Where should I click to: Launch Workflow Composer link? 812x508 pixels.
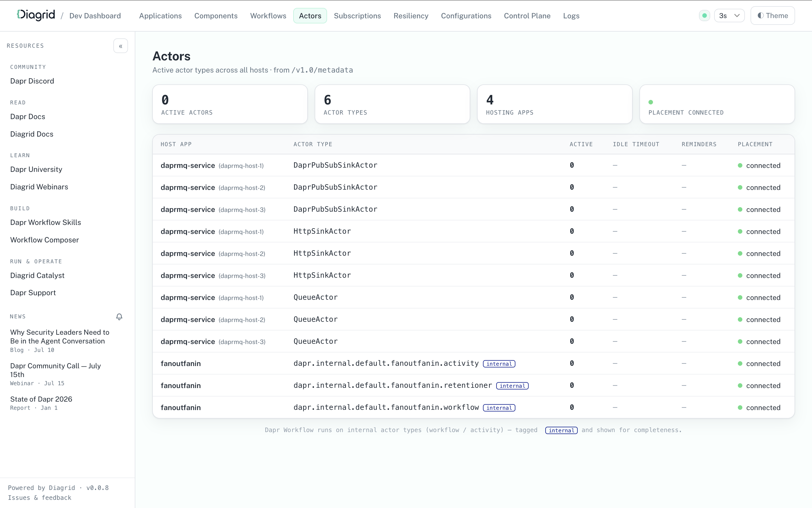pos(45,240)
